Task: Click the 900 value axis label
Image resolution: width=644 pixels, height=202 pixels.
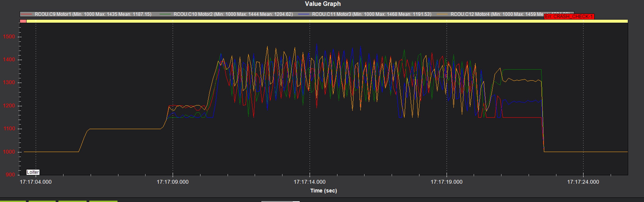Action: point(10,175)
